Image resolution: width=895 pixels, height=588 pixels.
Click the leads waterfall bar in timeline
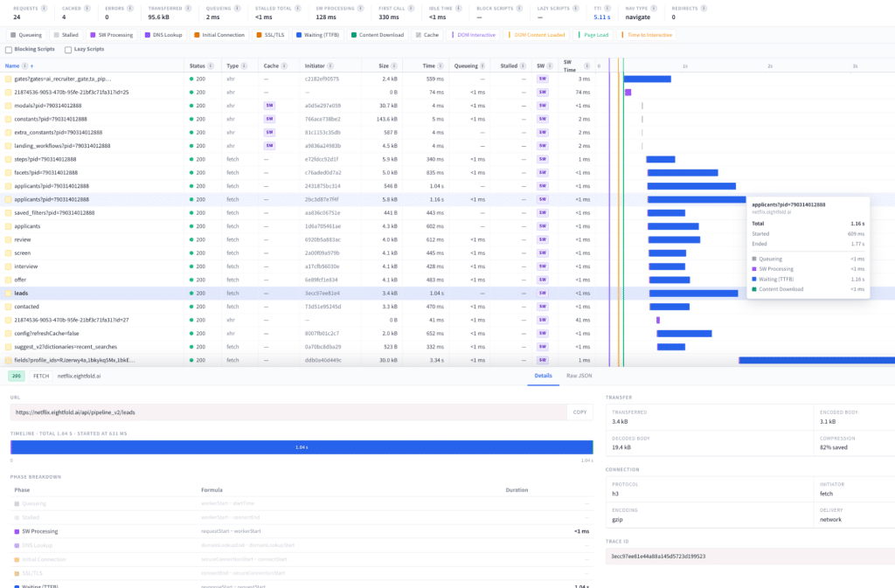pyautogui.click(x=693, y=294)
